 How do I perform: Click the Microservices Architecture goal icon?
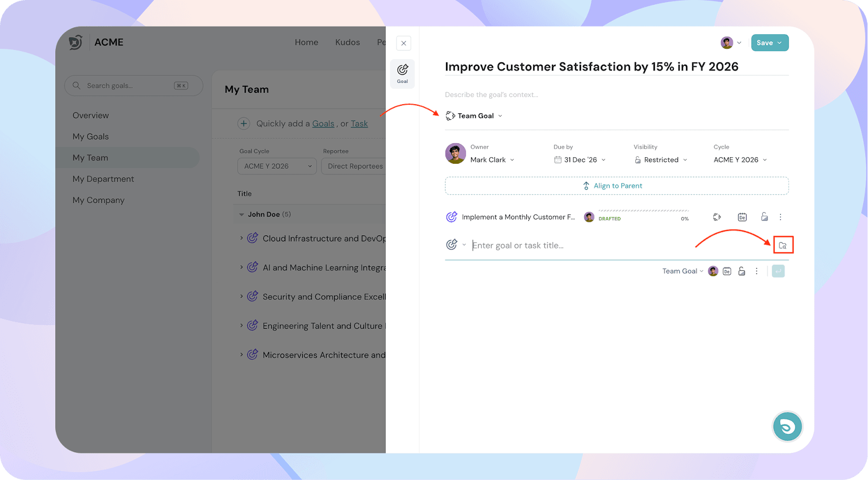252,355
